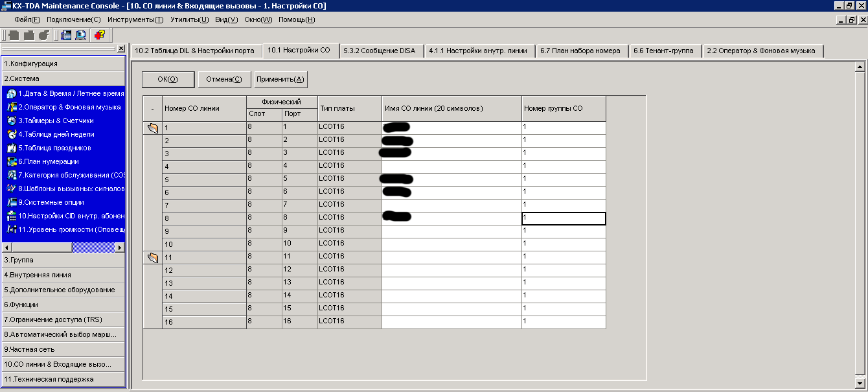Open the Утилиты menu

[x=189, y=19]
